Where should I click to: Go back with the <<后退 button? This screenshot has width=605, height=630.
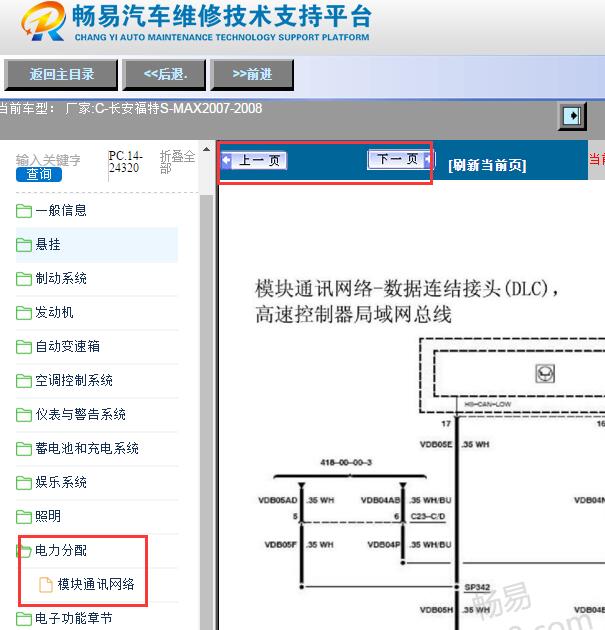point(164,75)
